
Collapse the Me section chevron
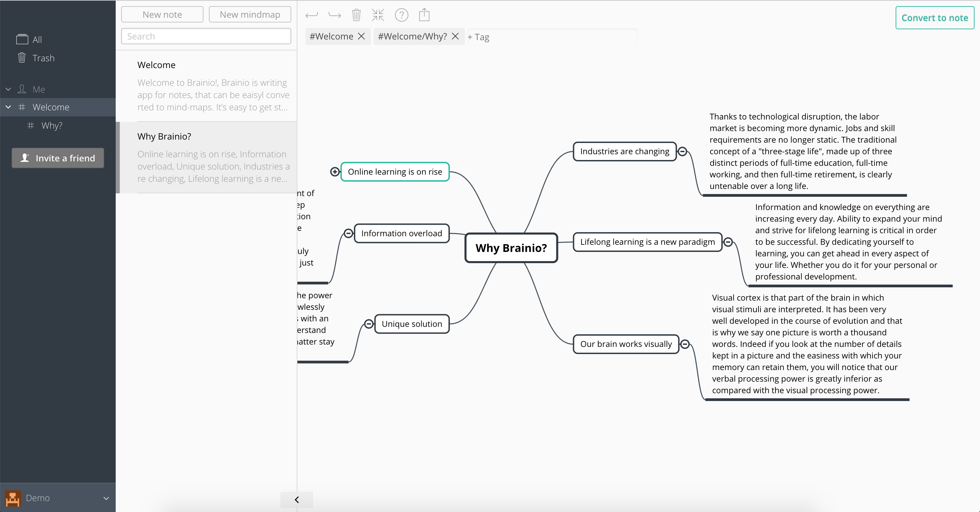(8, 89)
